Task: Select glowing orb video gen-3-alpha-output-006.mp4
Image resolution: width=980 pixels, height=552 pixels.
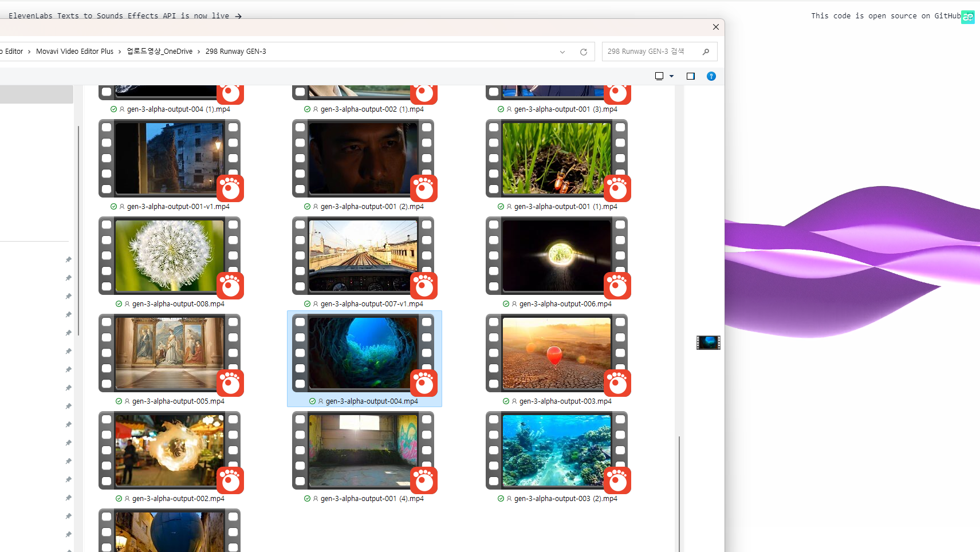Action: 557,256
